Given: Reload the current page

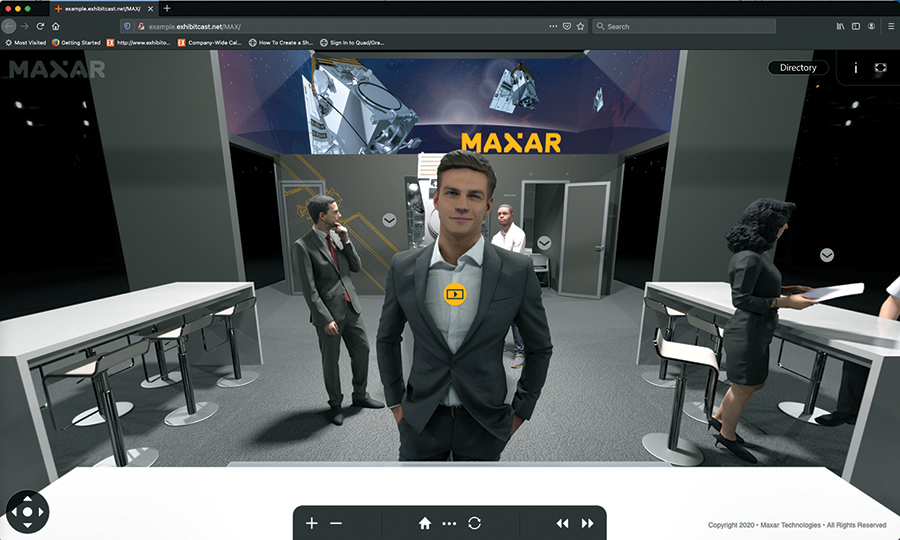Looking at the screenshot, I should click(x=40, y=26).
